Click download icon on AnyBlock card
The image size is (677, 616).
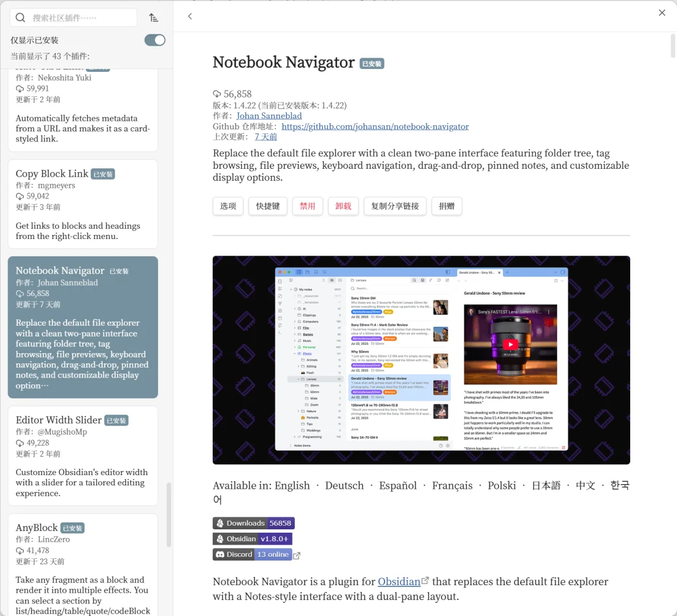(x=20, y=551)
